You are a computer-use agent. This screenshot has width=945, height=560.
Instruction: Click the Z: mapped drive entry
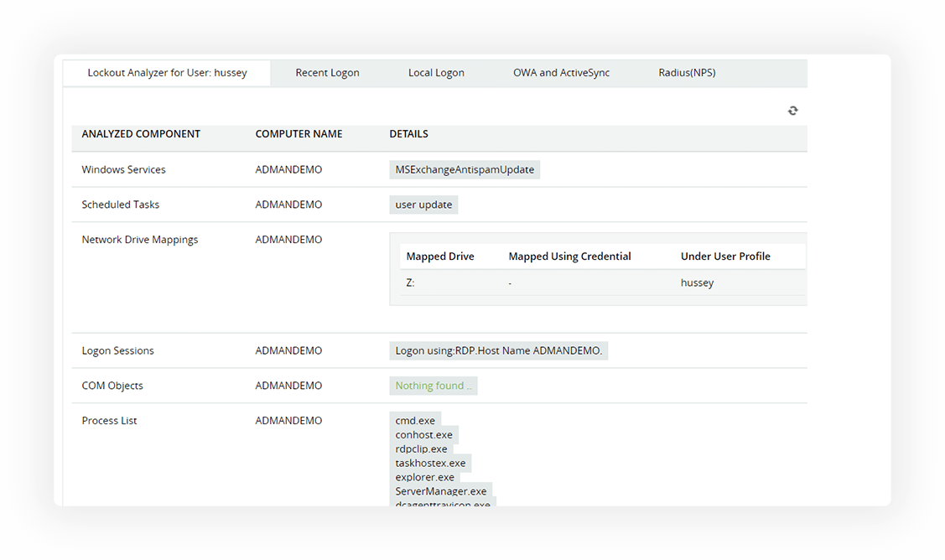(x=410, y=283)
